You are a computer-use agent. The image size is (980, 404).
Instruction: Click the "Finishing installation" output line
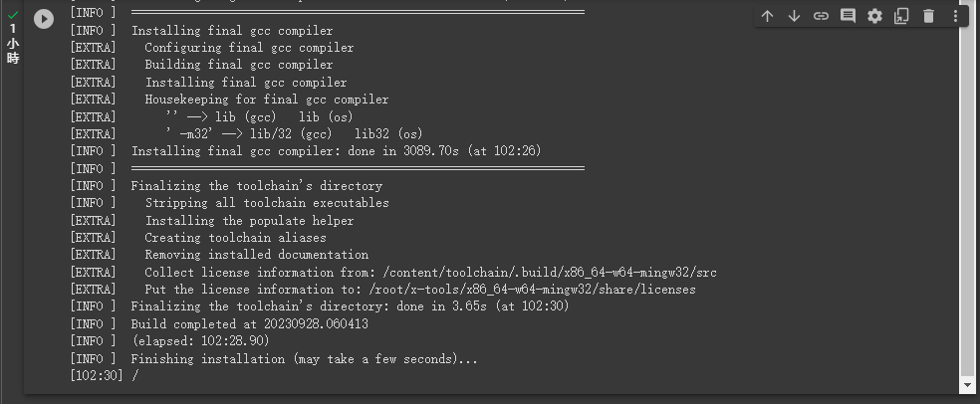pyautogui.click(x=304, y=359)
